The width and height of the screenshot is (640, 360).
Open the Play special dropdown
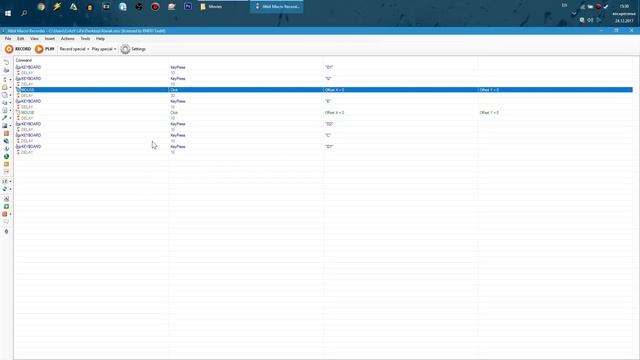point(104,49)
